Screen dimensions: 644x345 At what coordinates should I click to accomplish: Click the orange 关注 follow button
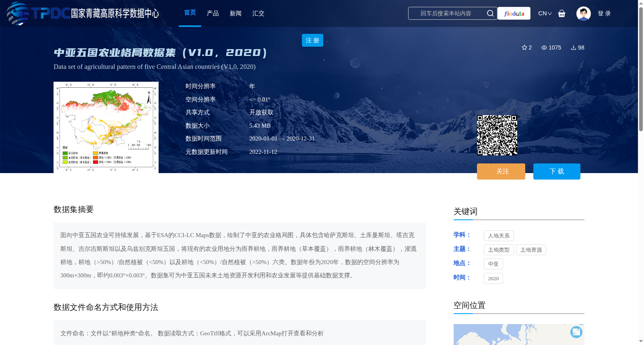501,171
